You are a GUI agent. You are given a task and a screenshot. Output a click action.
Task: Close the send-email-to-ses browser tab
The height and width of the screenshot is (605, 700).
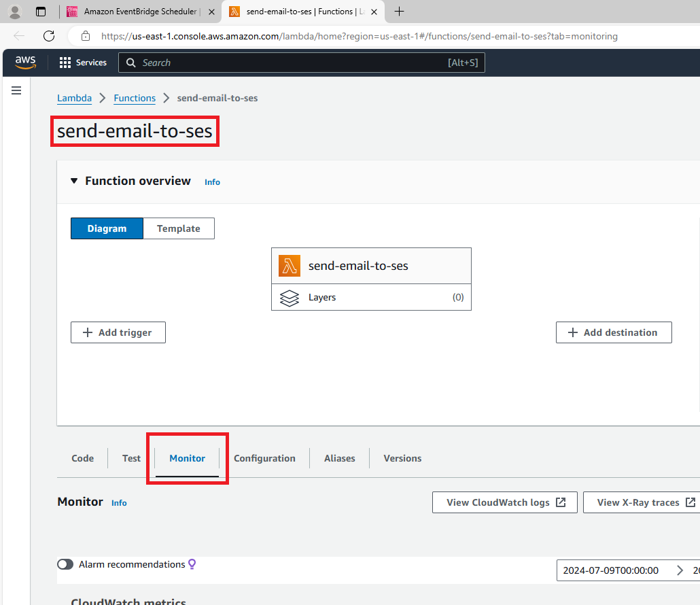coord(374,12)
